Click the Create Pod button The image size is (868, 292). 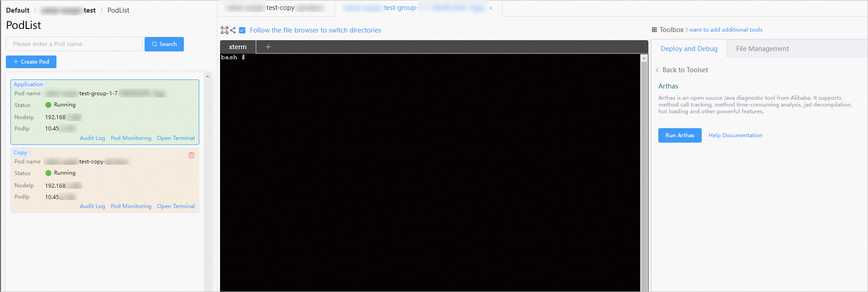tap(31, 62)
